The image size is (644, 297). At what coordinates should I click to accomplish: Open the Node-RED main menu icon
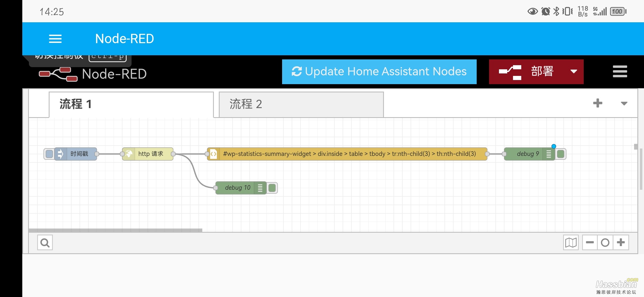pyautogui.click(x=620, y=71)
